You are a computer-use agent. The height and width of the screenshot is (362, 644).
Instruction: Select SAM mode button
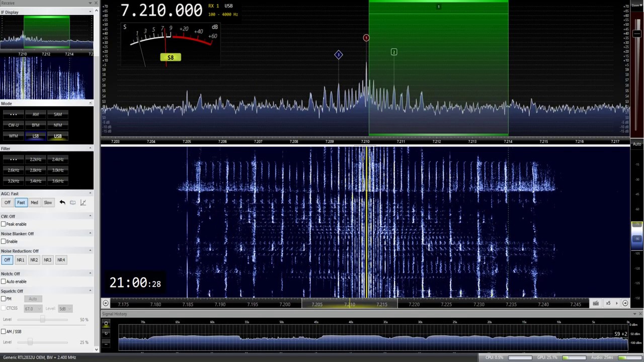(58, 114)
